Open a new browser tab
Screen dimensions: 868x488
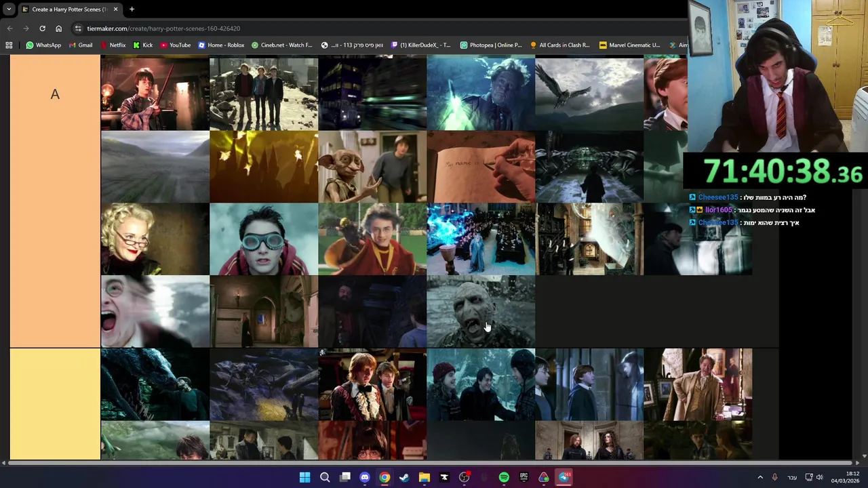[x=132, y=9]
